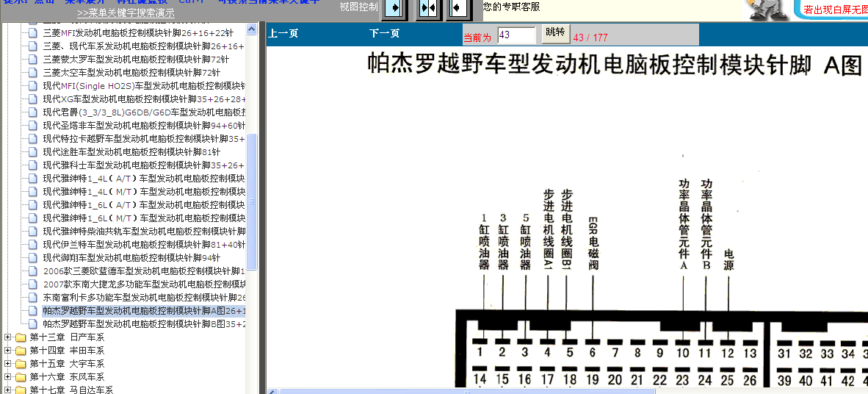Image resolution: width=868 pixels, height=394 pixels.
Task: Click document icon beside 现代圣塔非车型 entry
Action: [x=34, y=125]
